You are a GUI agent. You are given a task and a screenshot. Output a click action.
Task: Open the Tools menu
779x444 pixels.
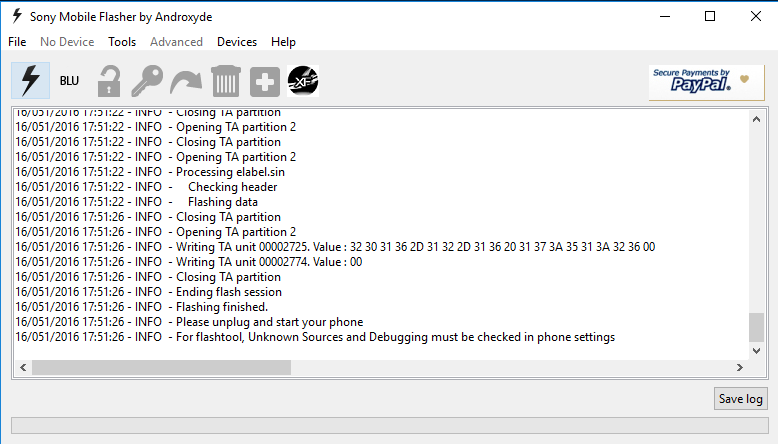pyautogui.click(x=122, y=42)
